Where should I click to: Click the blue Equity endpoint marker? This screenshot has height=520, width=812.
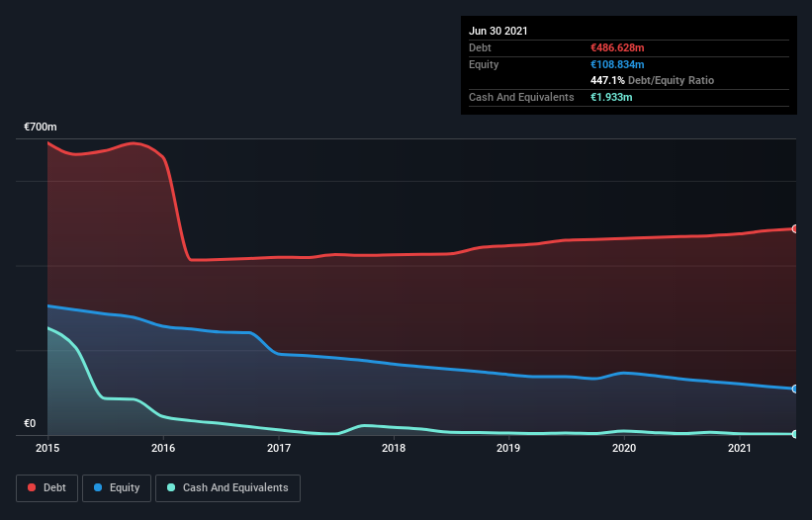tap(795, 389)
